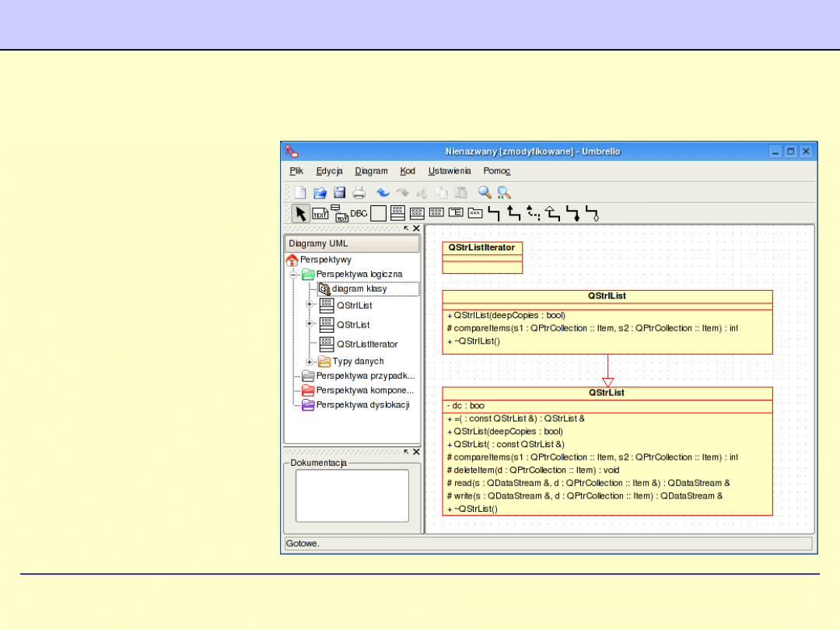Click the Open file folder icon
The image size is (840, 630).
[320, 193]
